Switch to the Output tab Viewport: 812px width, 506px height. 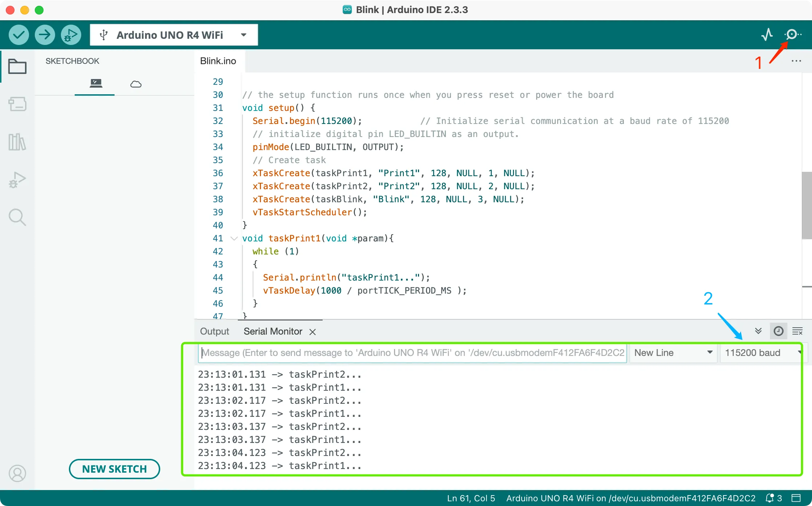(215, 331)
